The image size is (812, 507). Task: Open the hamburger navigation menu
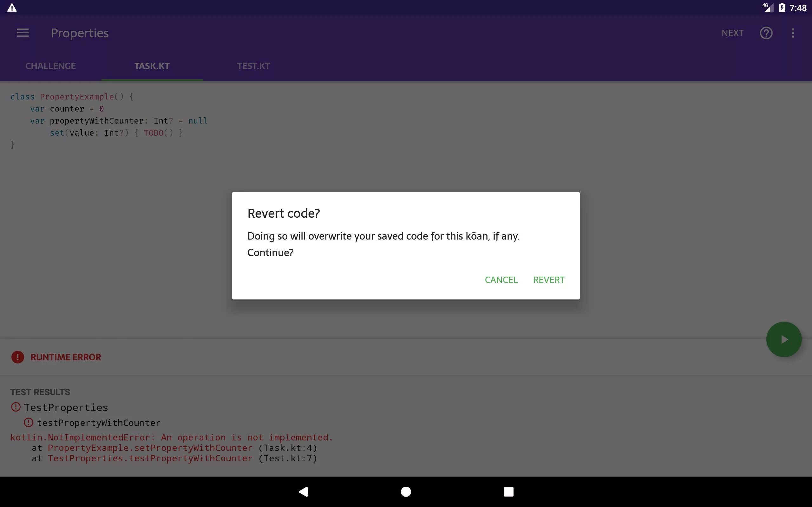click(23, 33)
